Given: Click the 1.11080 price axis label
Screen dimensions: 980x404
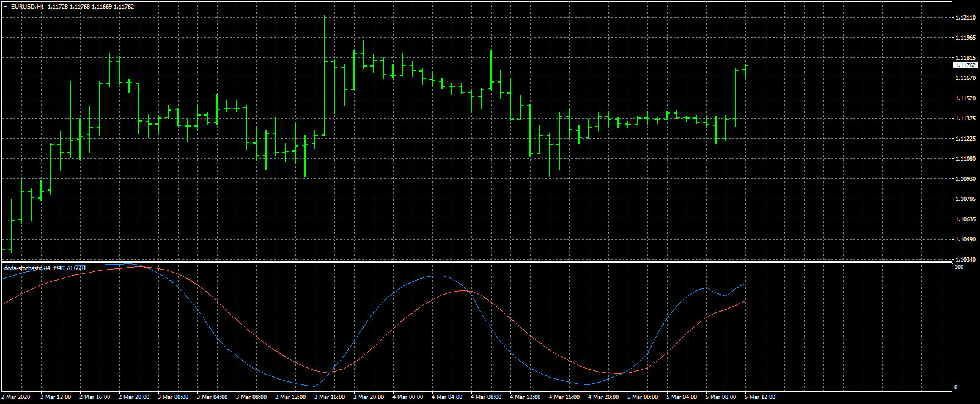Looking at the screenshot, I should point(965,159).
